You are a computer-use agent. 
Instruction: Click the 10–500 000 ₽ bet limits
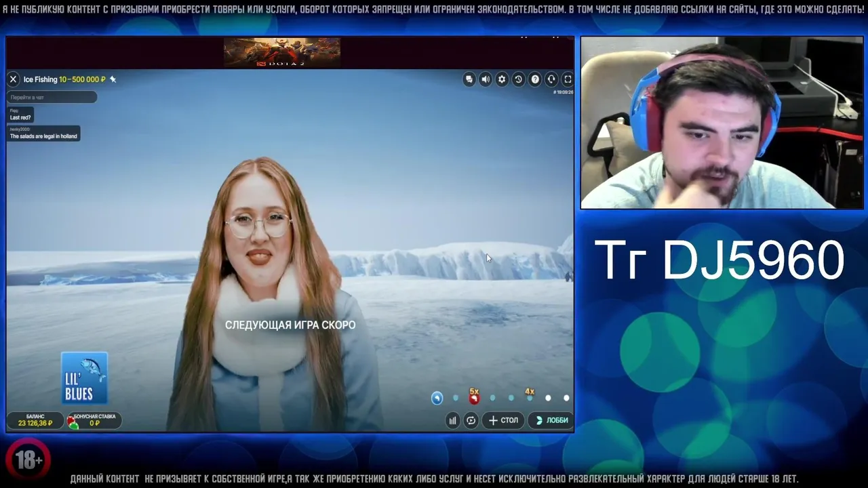pos(82,79)
